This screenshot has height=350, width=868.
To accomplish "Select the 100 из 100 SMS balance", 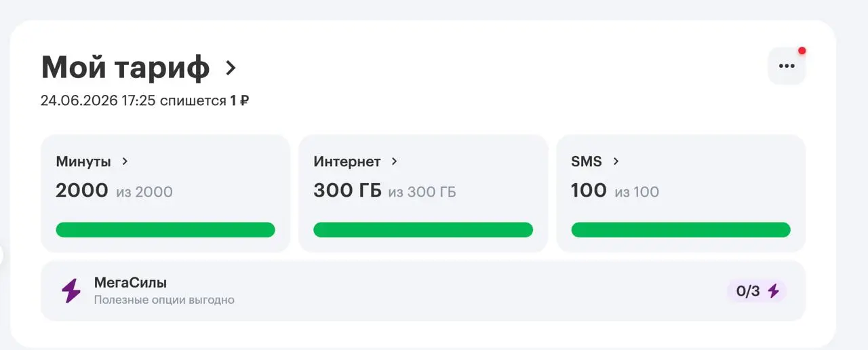I will tap(615, 191).
